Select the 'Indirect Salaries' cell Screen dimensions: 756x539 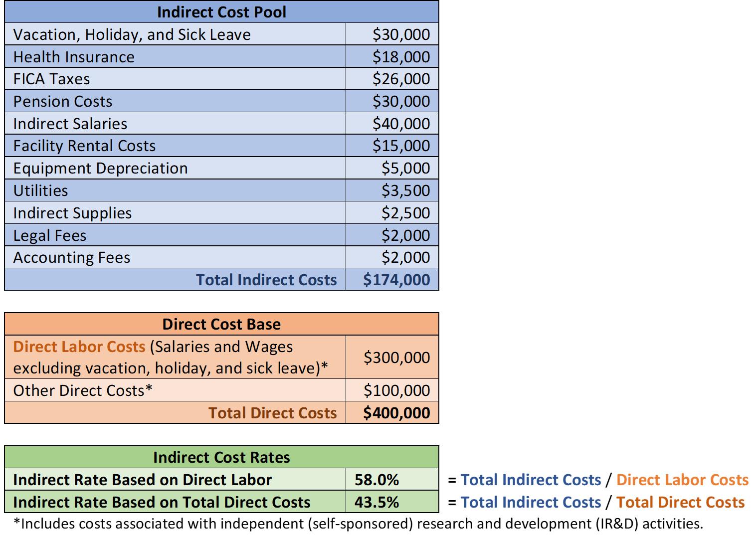175,123
